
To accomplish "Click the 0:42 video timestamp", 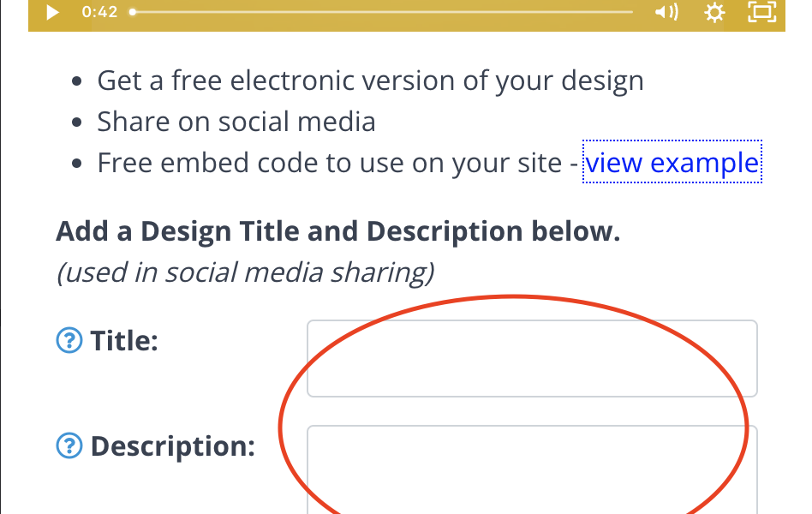I will point(99,12).
